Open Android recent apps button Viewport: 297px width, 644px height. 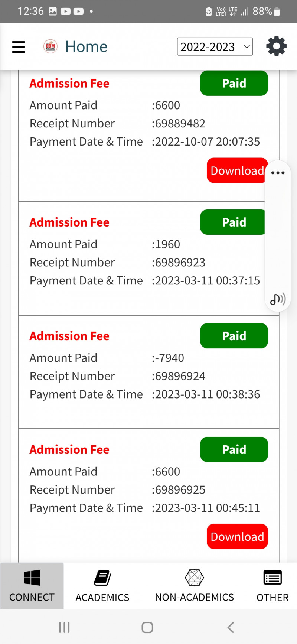coord(64,627)
